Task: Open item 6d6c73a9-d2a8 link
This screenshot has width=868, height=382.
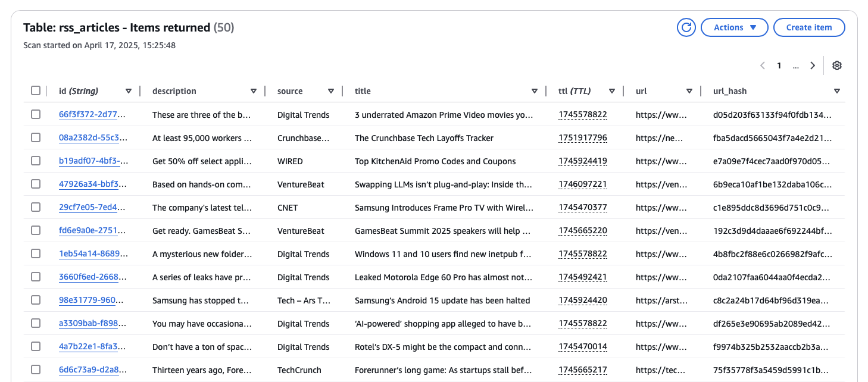Action: [93, 370]
